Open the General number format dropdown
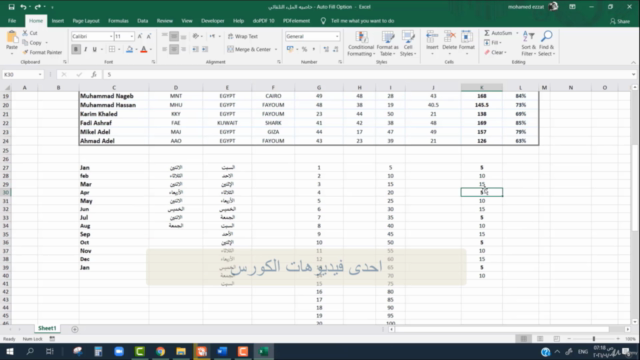Image resolution: width=640 pixels, height=360 pixels. coord(337,36)
